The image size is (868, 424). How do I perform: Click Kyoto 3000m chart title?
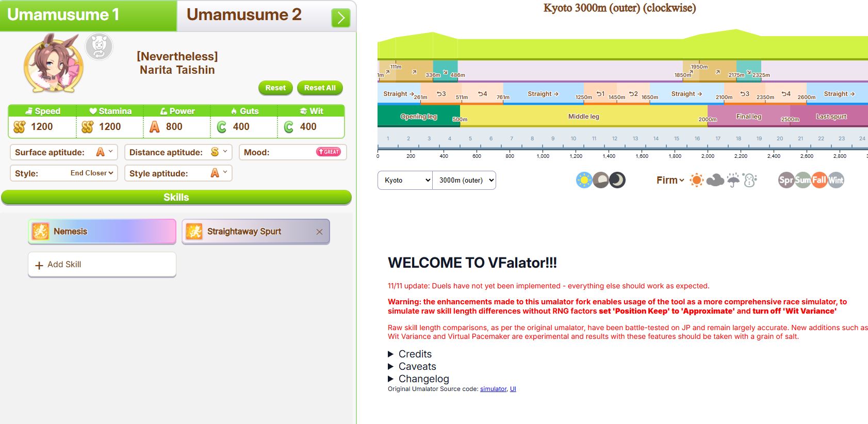pos(619,8)
